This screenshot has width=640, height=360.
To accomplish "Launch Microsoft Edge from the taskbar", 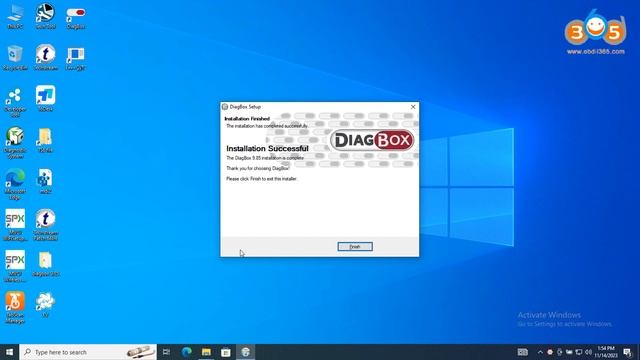I will click(187, 352).
